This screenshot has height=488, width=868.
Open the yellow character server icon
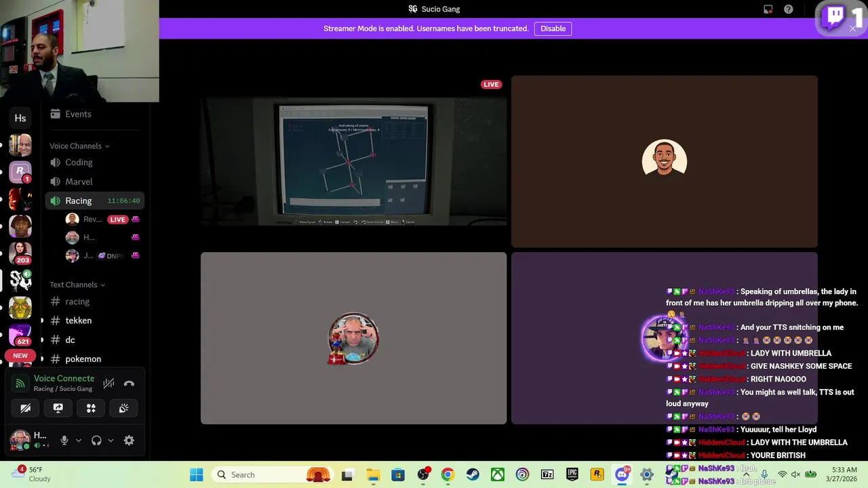(20, 308)
